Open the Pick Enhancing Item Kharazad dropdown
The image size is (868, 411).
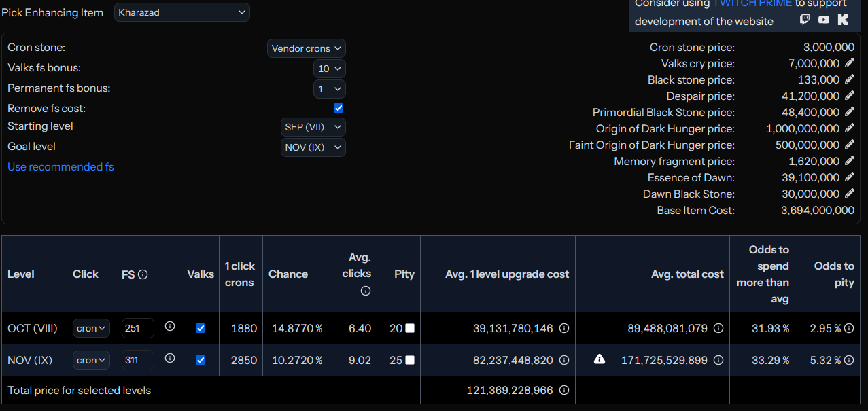182,12
